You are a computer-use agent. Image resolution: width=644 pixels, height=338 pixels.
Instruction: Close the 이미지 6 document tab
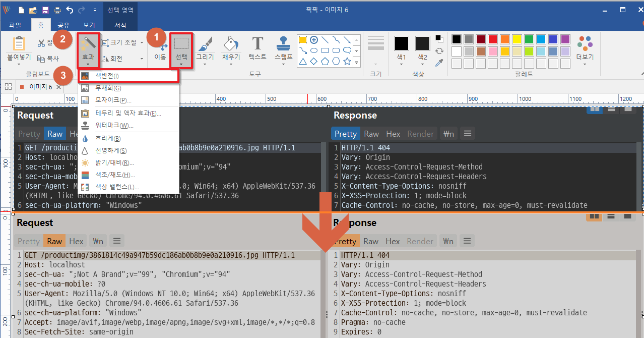click(x=58, y=87)
